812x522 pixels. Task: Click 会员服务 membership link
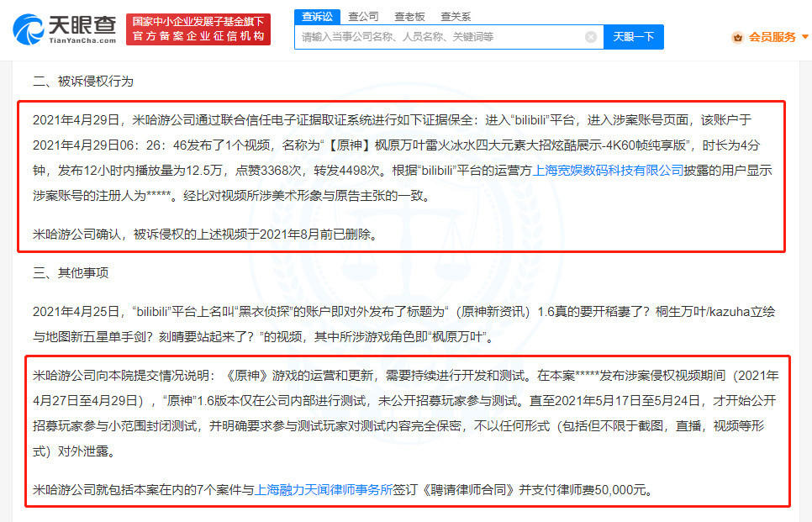tap(772, 37)
